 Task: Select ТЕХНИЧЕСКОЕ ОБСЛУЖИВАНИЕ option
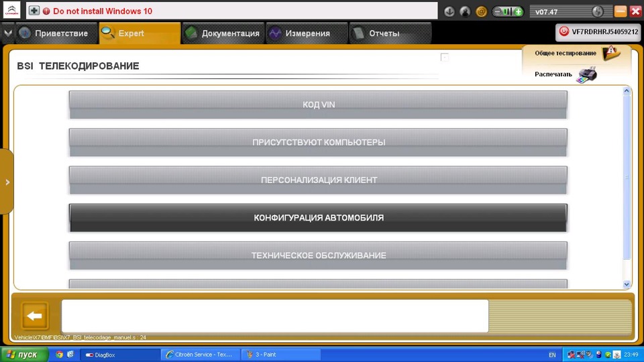pyautogui.click(x=318, y=255)
